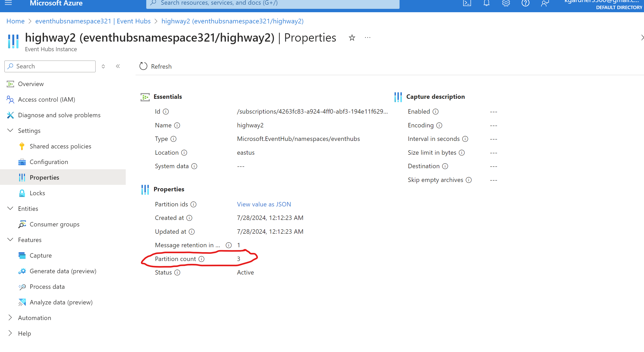Collapse the sidebar with double chevron
The height and width of the screenshot is (352, 644).
118,66
